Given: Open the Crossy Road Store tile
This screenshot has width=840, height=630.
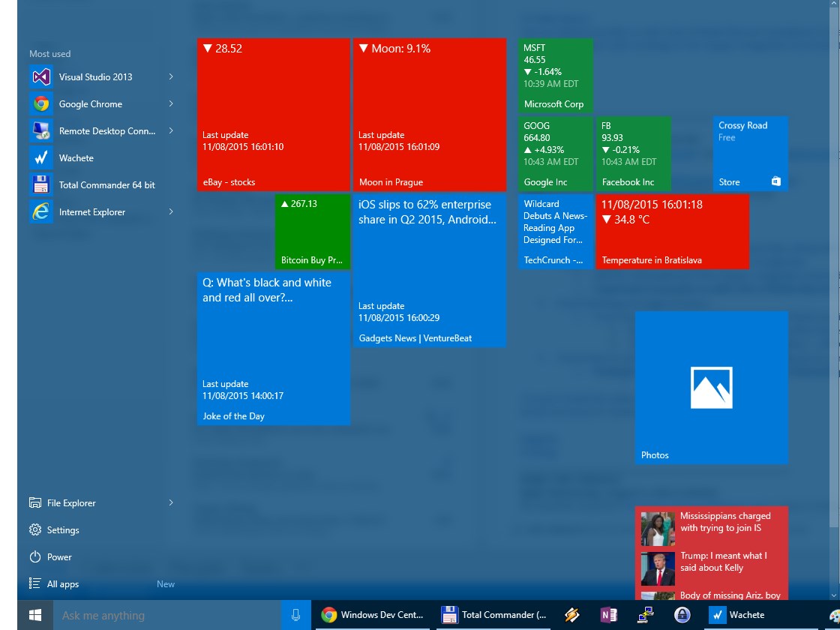Looking at the screenshot, I should coord(750,154).
